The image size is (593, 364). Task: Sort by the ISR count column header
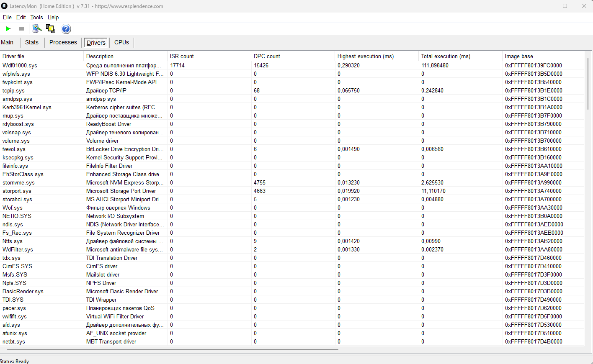point(209,56)
